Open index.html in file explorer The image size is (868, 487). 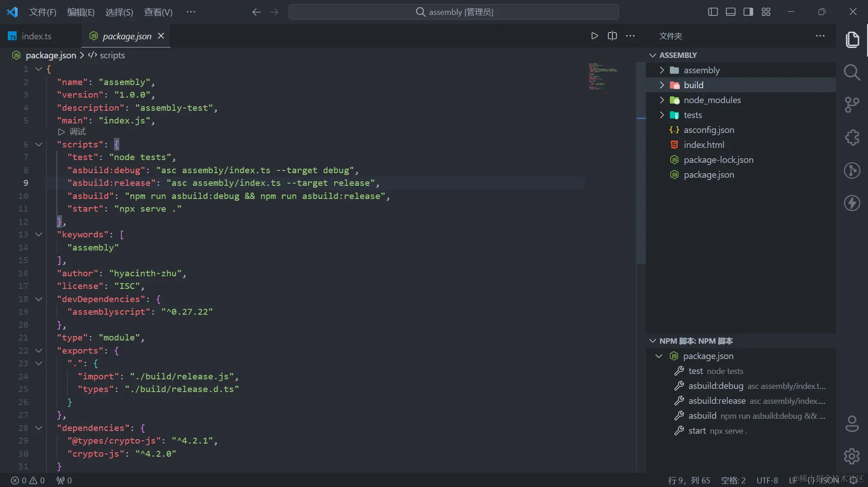(741, 145)
